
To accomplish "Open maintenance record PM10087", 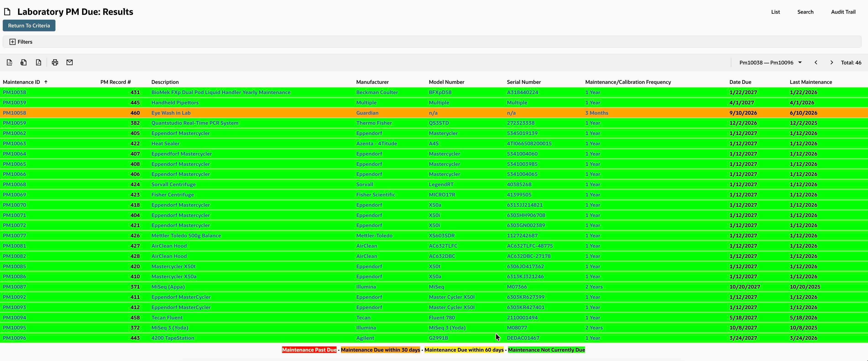I will [x=14, y=287].
